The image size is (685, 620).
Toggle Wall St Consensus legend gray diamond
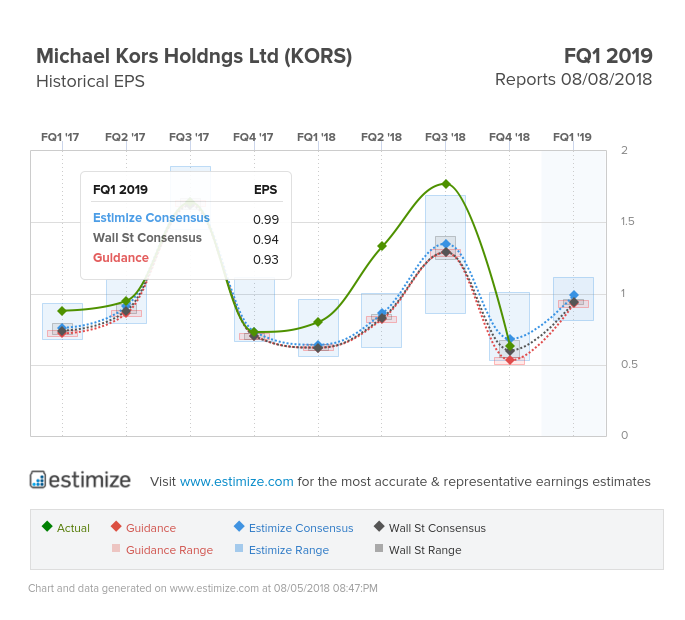tap(379, 526)
